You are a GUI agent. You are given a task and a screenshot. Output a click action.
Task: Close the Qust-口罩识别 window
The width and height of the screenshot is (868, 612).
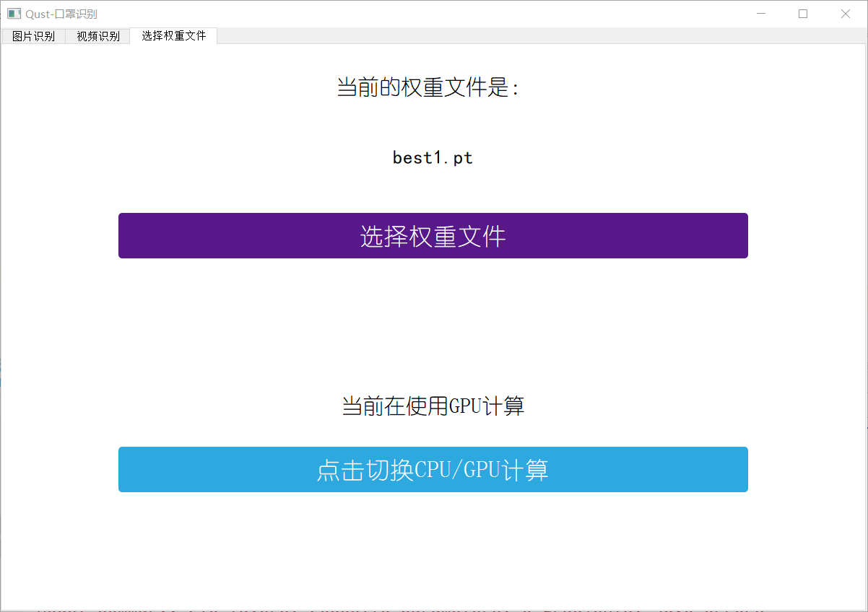[846, 14]
